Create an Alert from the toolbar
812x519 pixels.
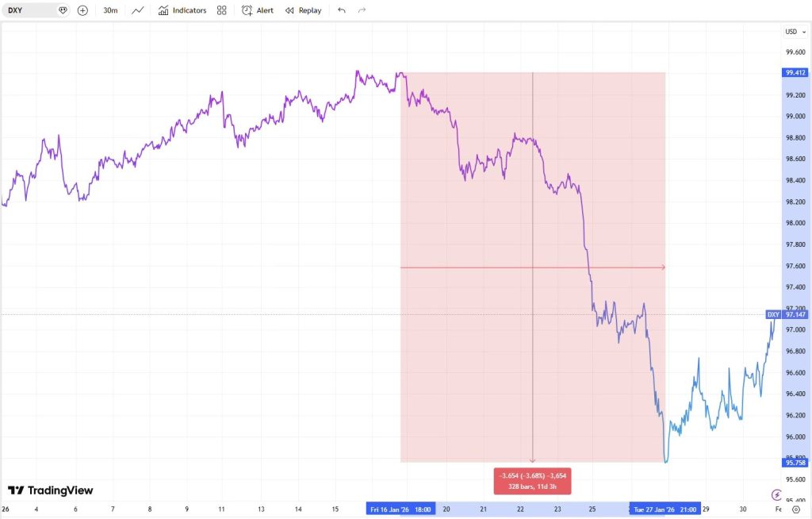click(258, 10)
